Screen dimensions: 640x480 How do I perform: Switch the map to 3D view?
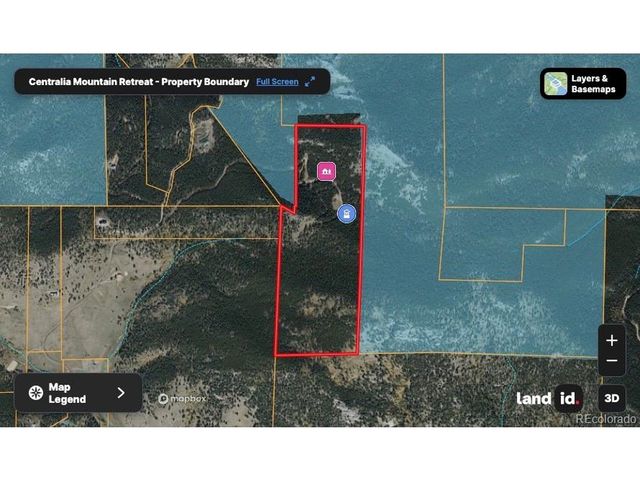[x=611, y=398]
